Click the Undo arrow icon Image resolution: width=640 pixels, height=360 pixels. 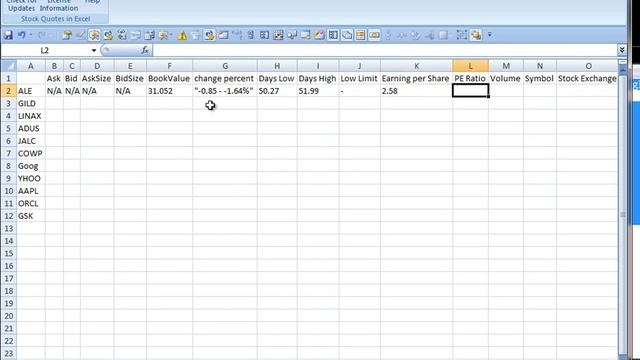(21, 36)
